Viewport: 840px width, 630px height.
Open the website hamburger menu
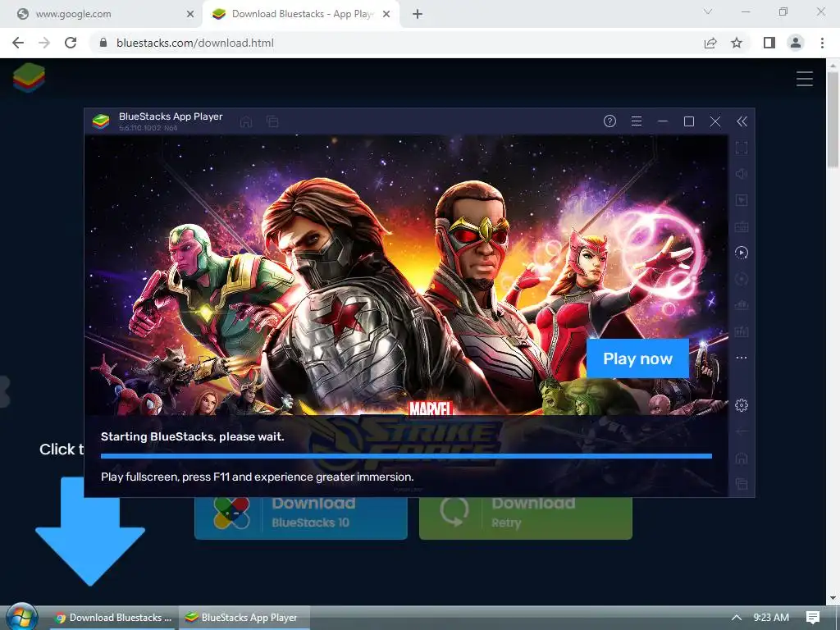tap(804, 79)
